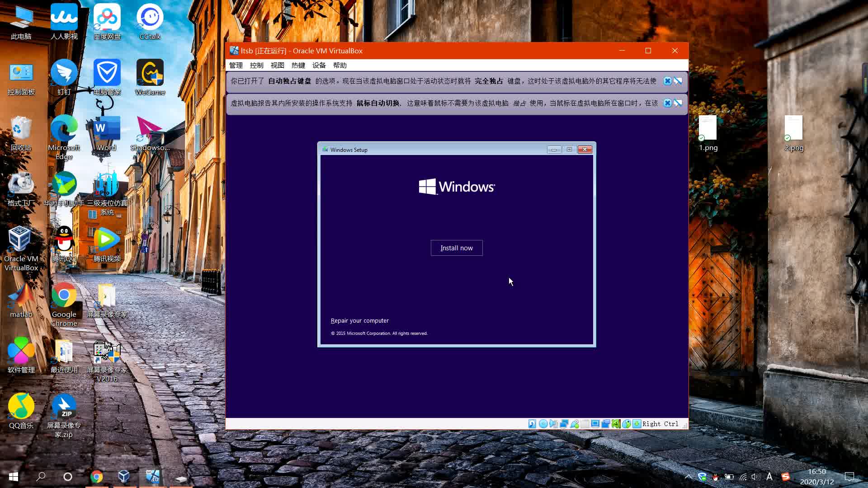Select the 电脑管家 desktop icon

[107, 78]
